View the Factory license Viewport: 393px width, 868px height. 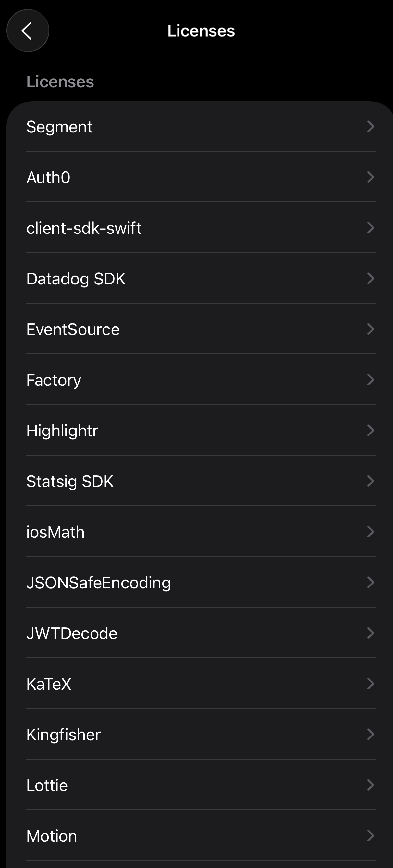coord(54,380)
